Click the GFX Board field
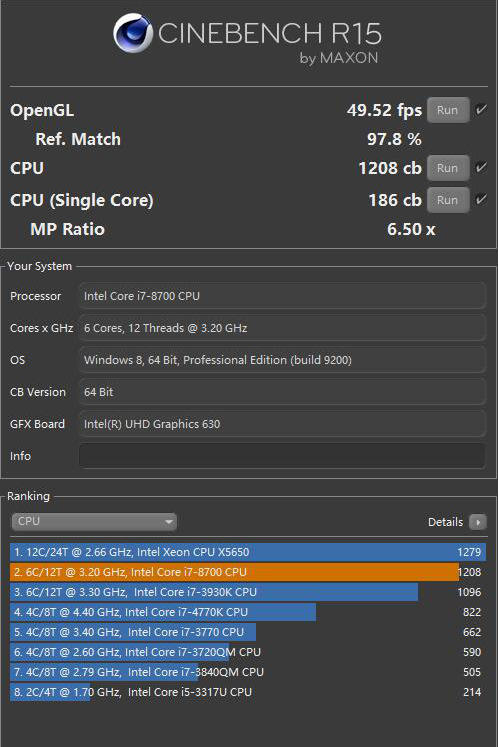This screenshot has width=498, height=747. [282, 424]
